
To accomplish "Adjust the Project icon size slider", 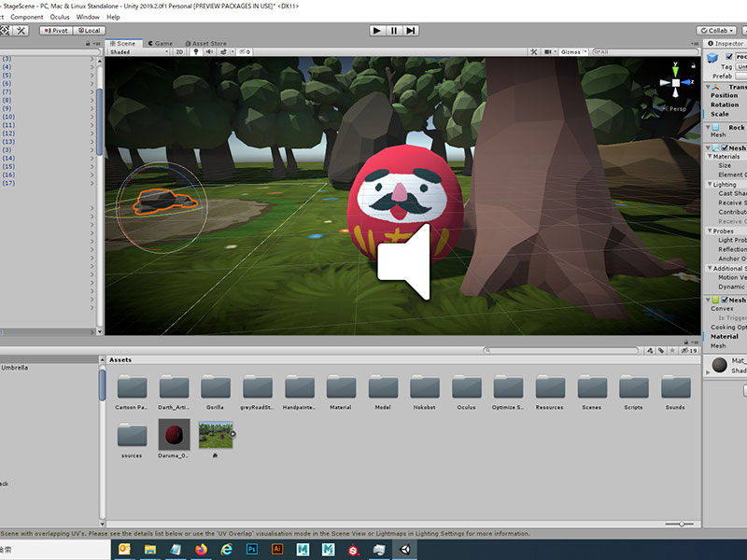I will (x=680, y=524).
